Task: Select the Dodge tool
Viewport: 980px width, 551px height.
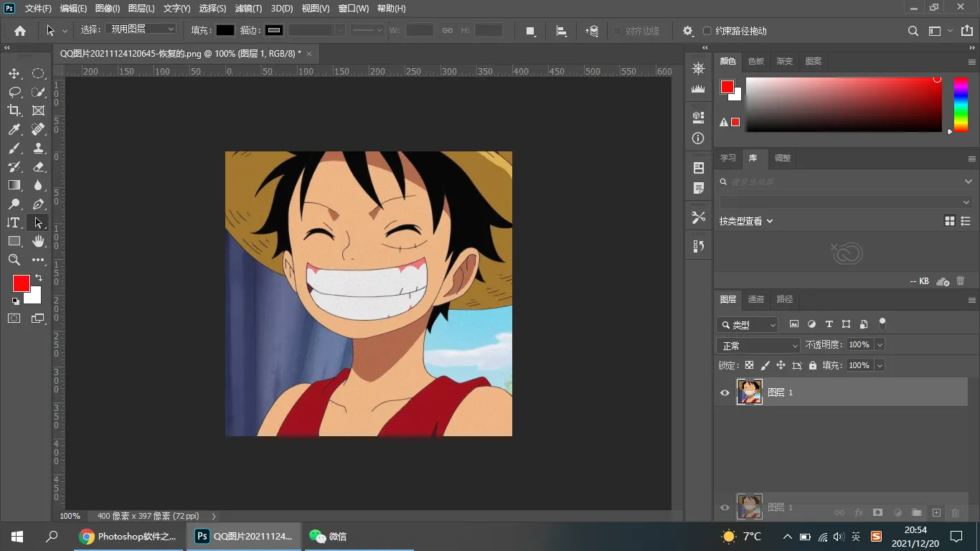Action: 14,204
